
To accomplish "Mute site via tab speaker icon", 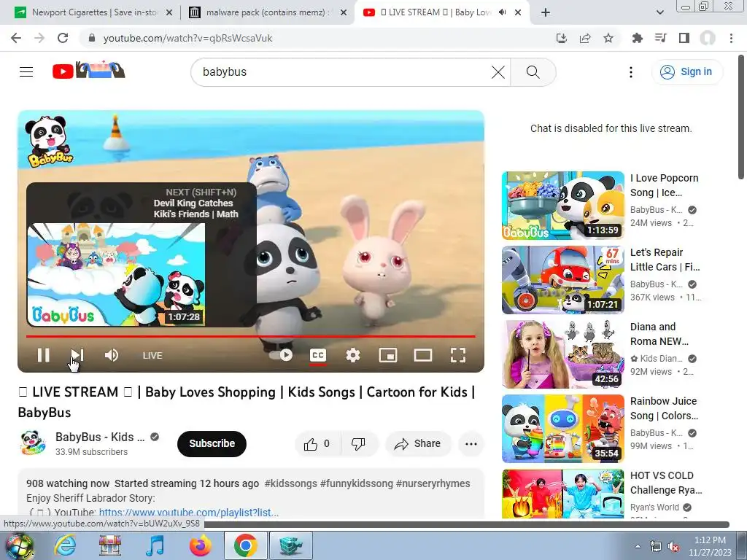I will (x=502, y=12).
